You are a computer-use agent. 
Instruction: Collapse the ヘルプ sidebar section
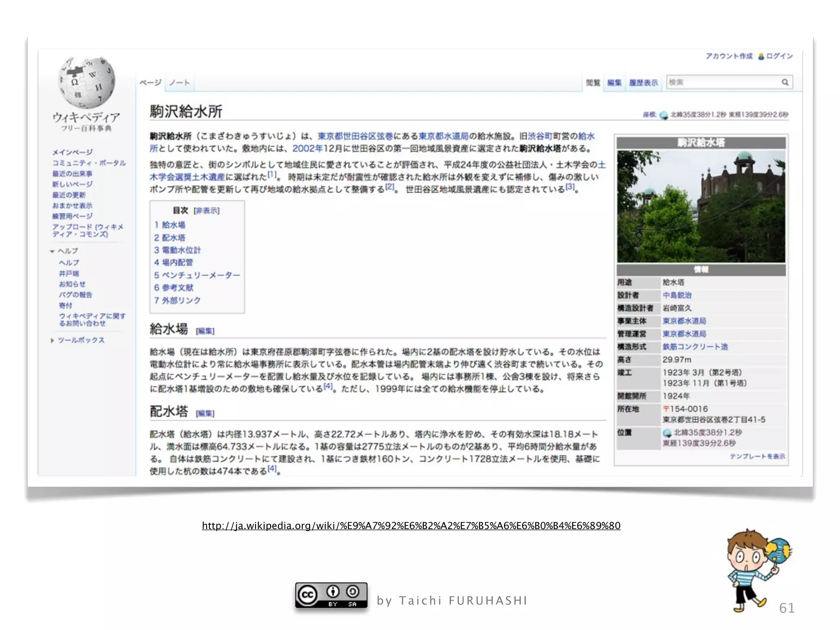click(52, 251)
